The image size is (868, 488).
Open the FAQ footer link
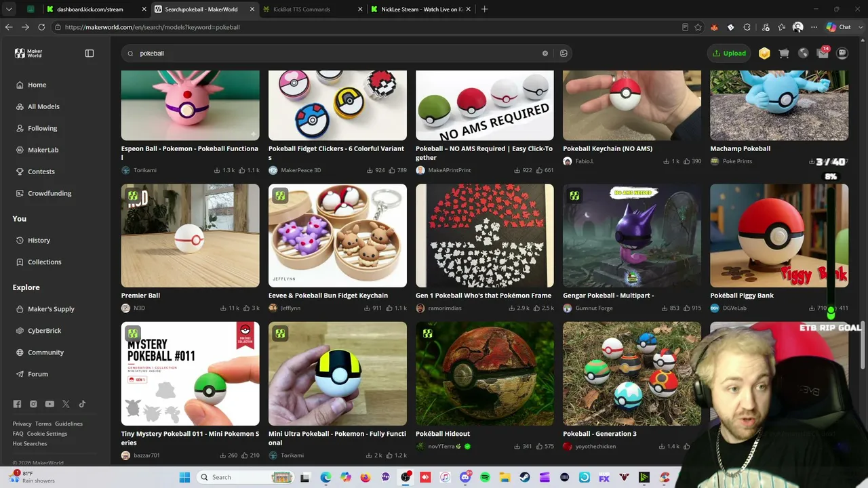(x=18, y=434)
